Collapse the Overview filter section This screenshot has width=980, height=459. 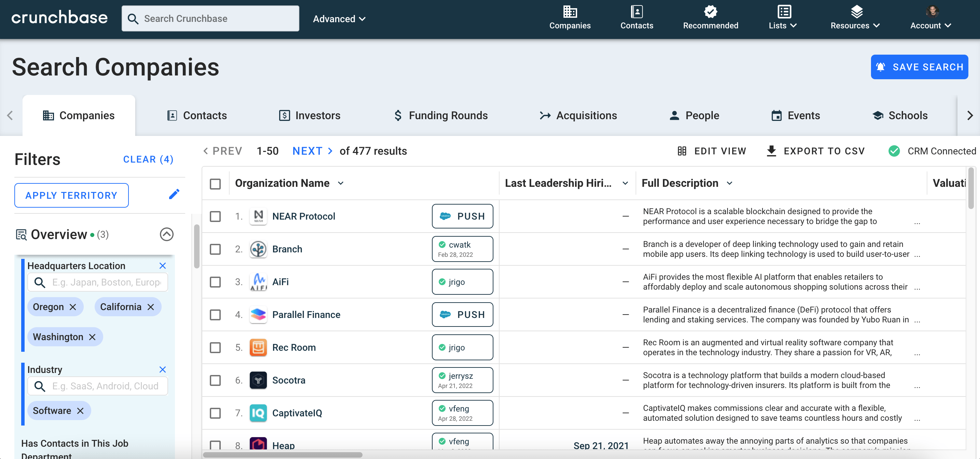click(x=167, y=234)
